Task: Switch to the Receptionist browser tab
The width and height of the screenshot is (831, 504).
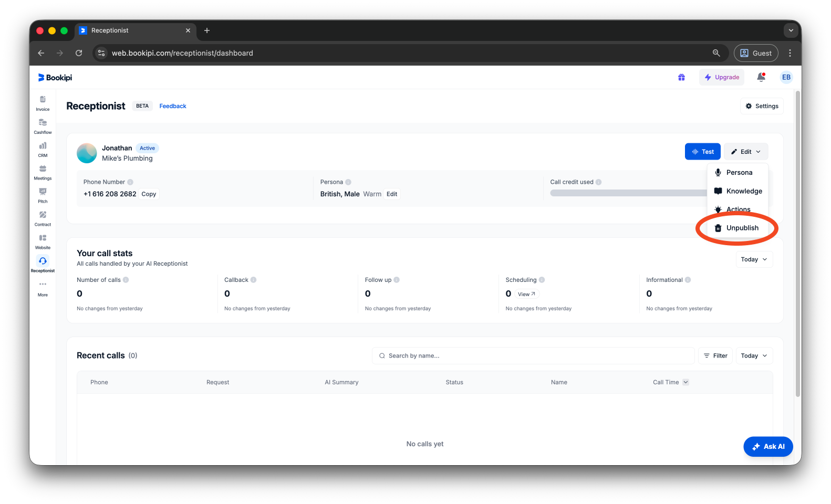Action: pyautogui.click(x=135, y=30)
